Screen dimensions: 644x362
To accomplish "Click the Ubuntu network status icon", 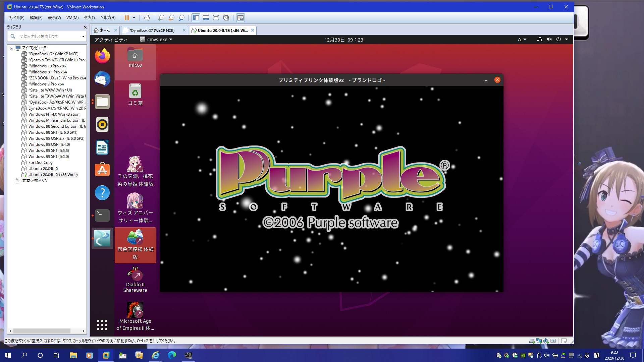I will point(540,39).
